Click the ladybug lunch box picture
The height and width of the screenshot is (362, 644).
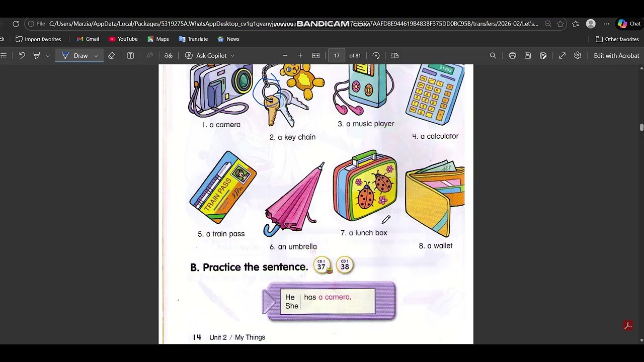[365, 186]
